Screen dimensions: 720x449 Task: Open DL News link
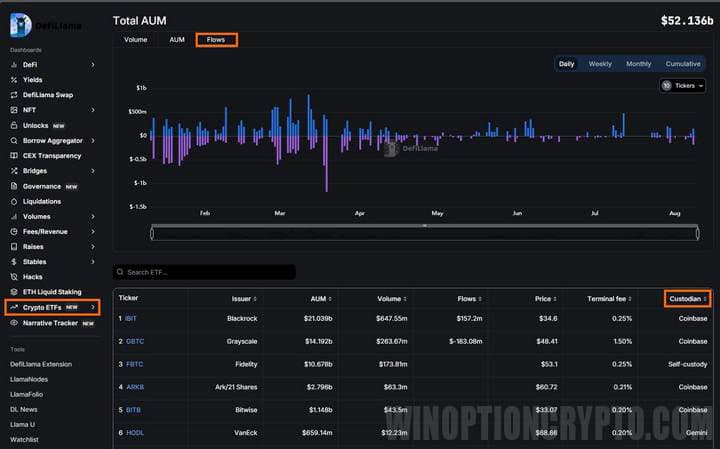pos(23,410)
